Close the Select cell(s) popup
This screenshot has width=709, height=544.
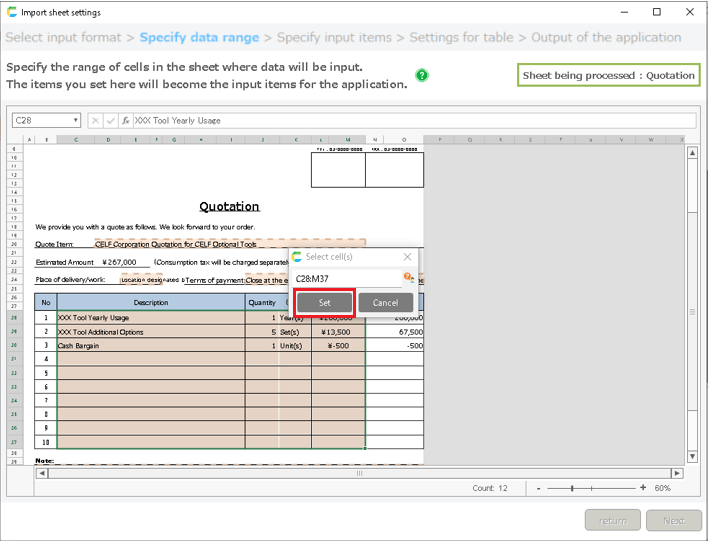pos(407,257)
